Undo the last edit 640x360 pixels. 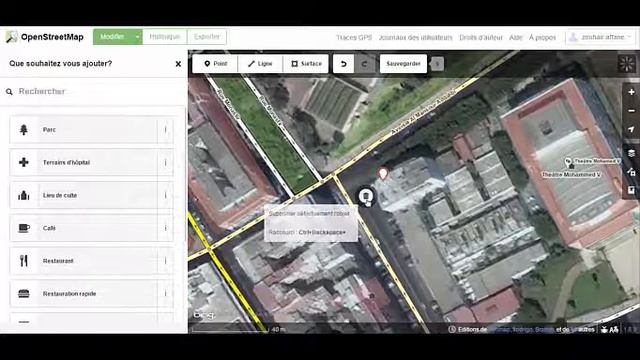(x=343, y=64)
